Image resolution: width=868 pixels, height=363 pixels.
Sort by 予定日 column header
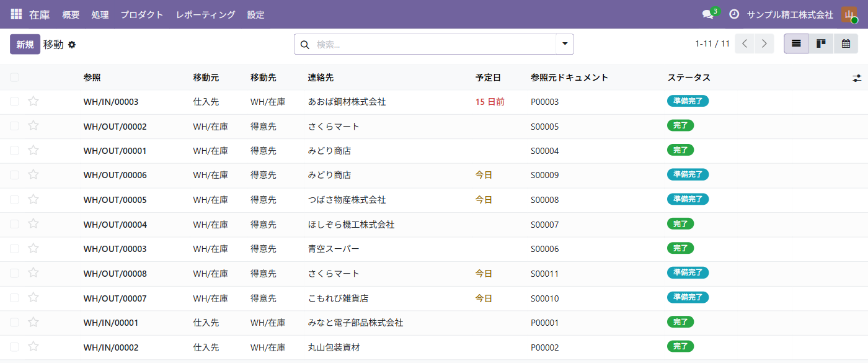[x=488, y=78]
